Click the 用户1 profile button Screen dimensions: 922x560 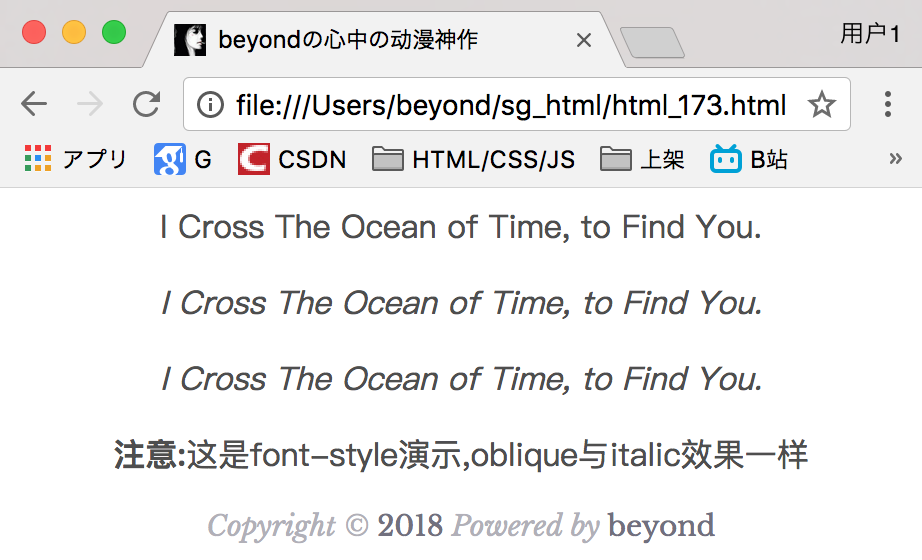(869, 34)
